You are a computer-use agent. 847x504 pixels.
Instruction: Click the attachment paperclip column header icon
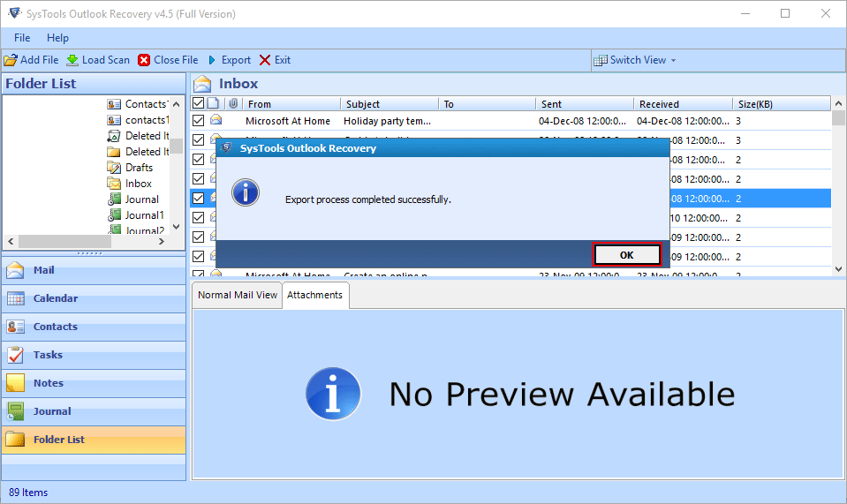(233, 103)
